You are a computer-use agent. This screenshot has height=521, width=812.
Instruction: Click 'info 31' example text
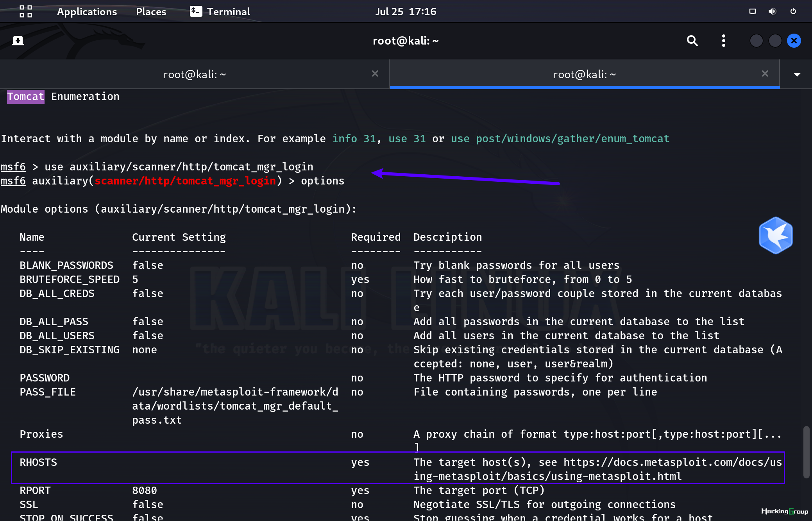click(x=354, y=139)
